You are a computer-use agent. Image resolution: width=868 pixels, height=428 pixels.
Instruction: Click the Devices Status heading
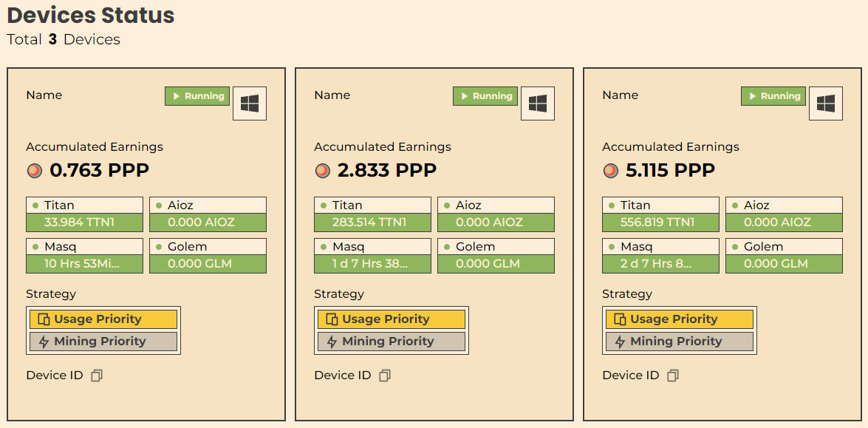coord(91,16)
